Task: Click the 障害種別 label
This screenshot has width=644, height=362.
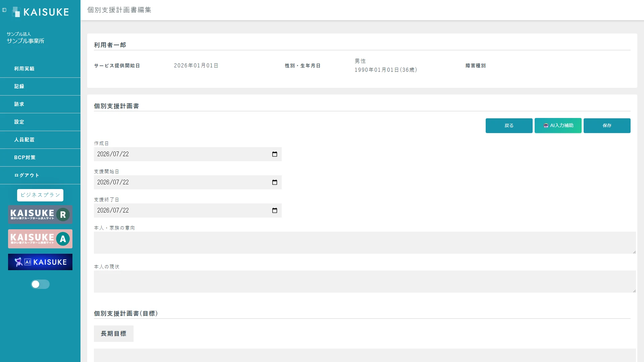Action: click(476, 66)
